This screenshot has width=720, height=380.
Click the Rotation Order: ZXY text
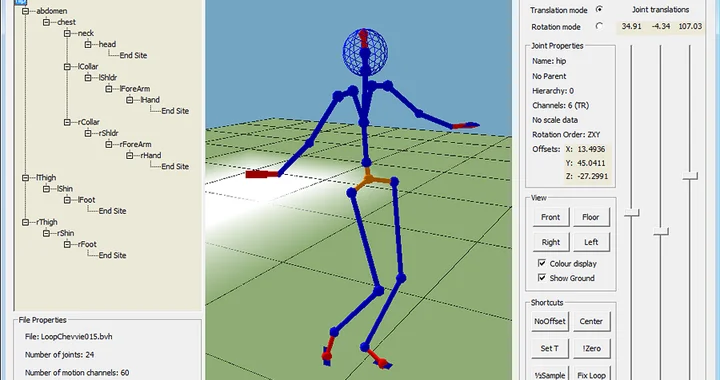pyautogui.click(x=566, y=134)
